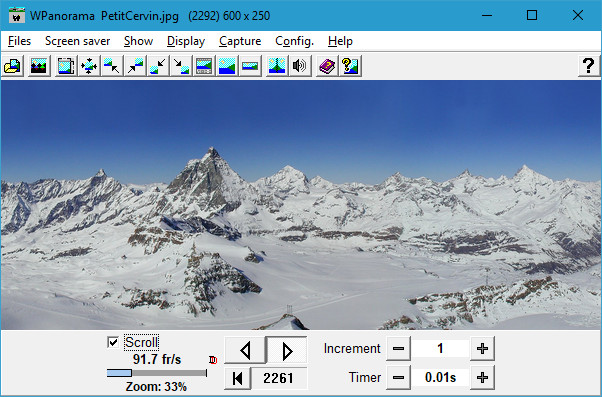Click the icon with arrow pointing up-right
Viewport: 602px width, 397px height.
pyautogui.click(x=135, y=66)
